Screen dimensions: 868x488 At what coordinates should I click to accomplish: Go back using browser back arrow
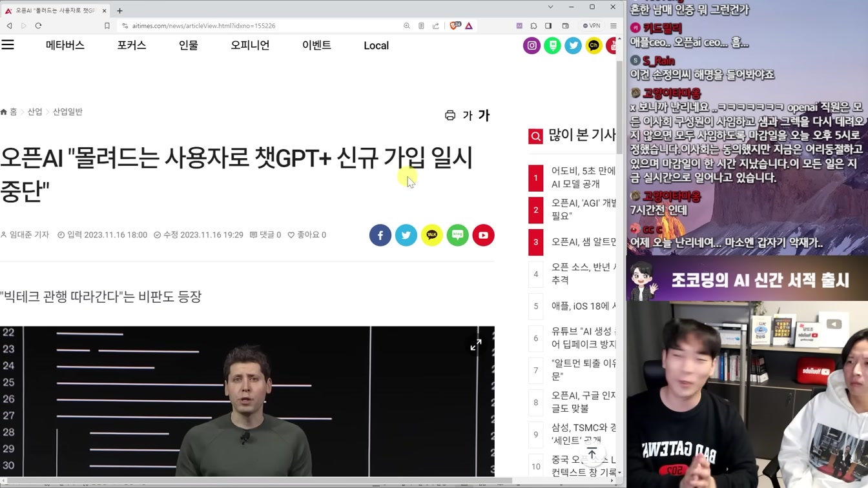pos(9,26)
